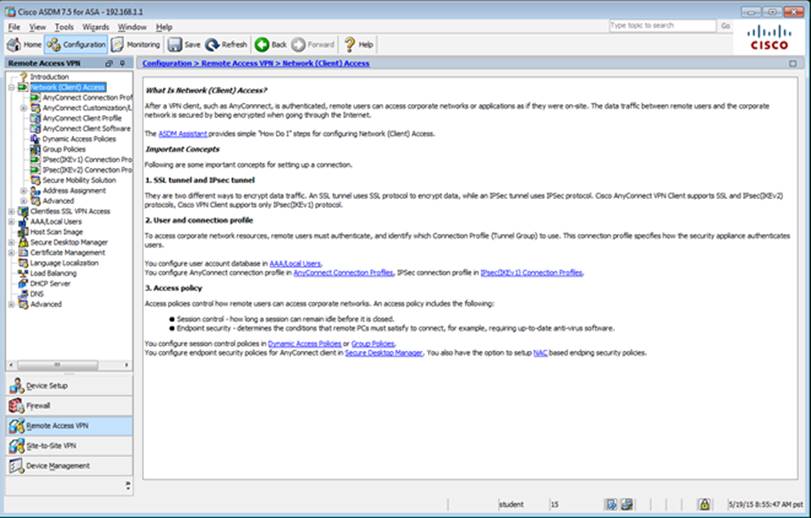The width and height of the screenshot is (811, 518).
Task: Collapse the Network (Client) Access node
Action: click(11, 87)
